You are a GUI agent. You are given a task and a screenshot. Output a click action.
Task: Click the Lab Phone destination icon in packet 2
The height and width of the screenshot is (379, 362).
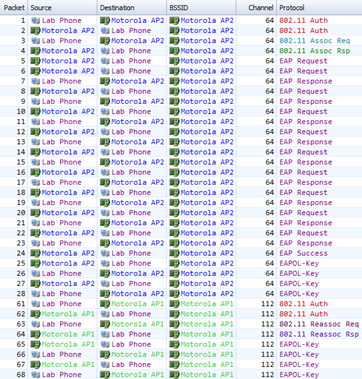(105, 31)
